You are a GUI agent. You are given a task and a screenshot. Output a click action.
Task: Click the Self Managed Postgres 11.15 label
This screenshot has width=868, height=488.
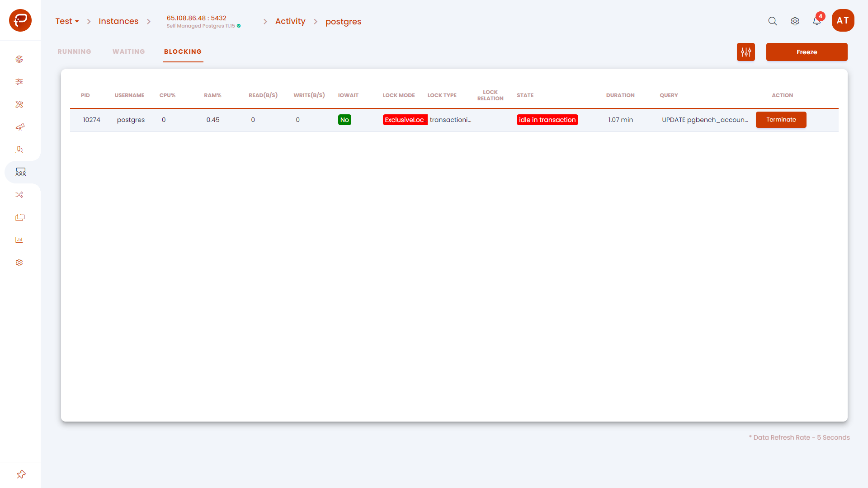201,26
